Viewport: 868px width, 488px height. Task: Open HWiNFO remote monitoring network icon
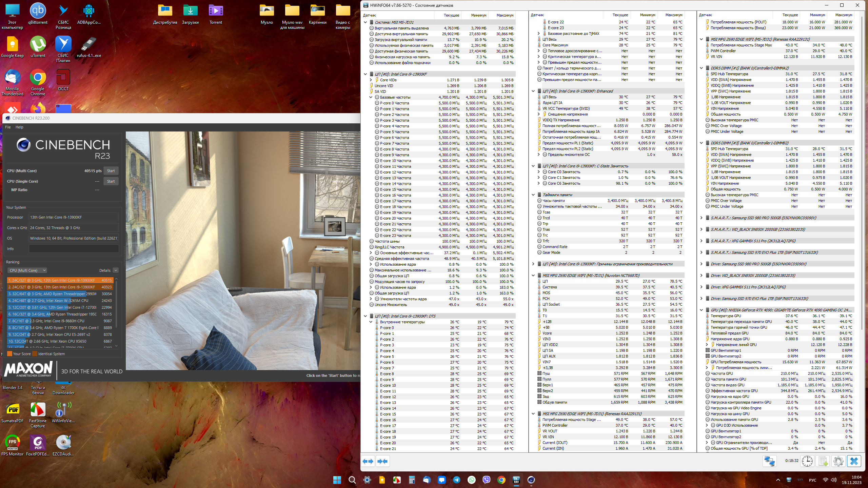coord(769,461)
